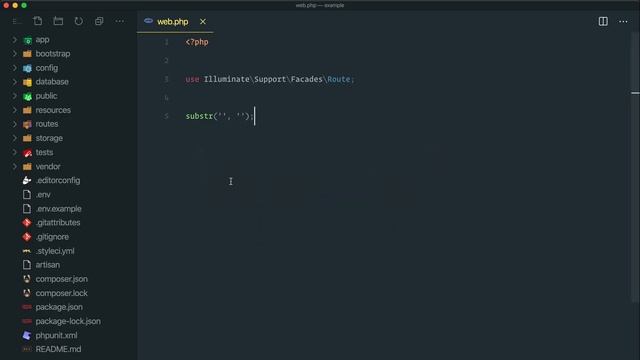Click line number 5 in gutter
The width and height of the screenshot is (640, 360).
(x=166, y=116)
